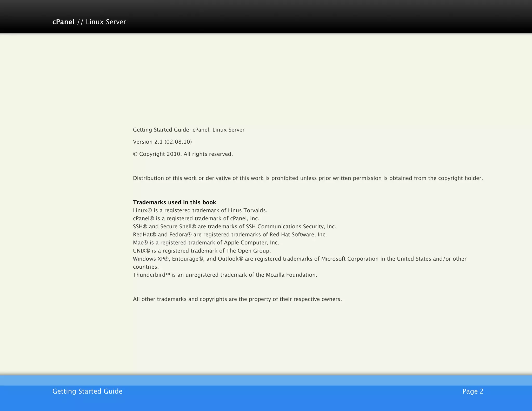Viewport: 532px width, 411px height.
Task: Click the Linux® Linus Torvalds trademark line
Action: (200, 210)
